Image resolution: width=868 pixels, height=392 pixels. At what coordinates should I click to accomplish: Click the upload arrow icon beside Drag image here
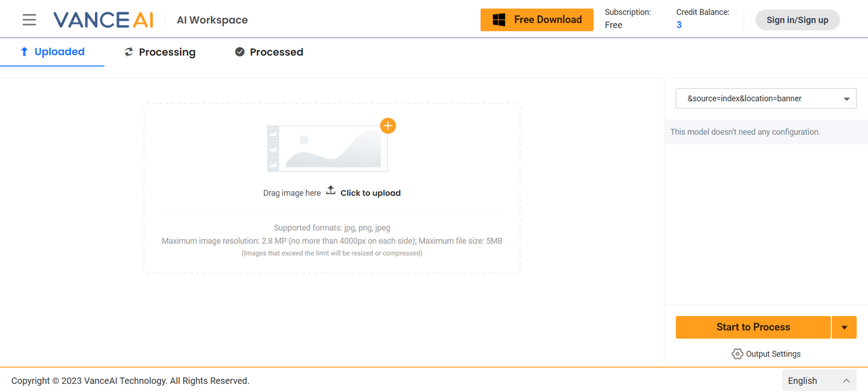(x=331, y=190)
